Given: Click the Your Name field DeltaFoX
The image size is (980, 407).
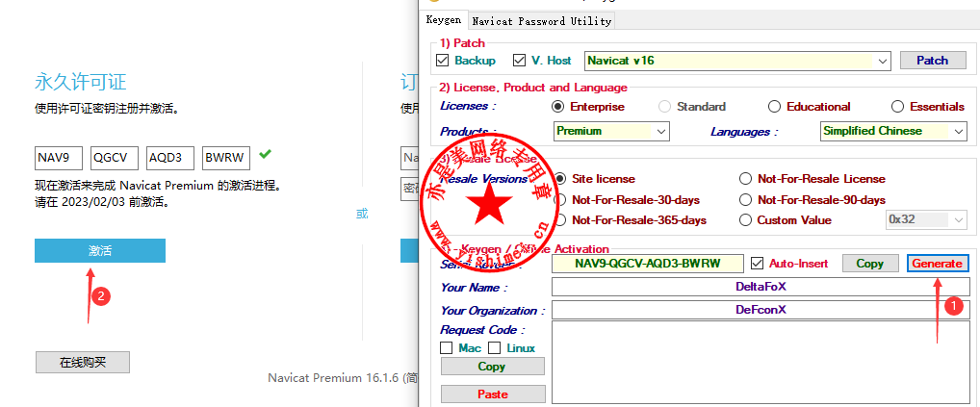Looking at the screenshot, I should [761, 287].
